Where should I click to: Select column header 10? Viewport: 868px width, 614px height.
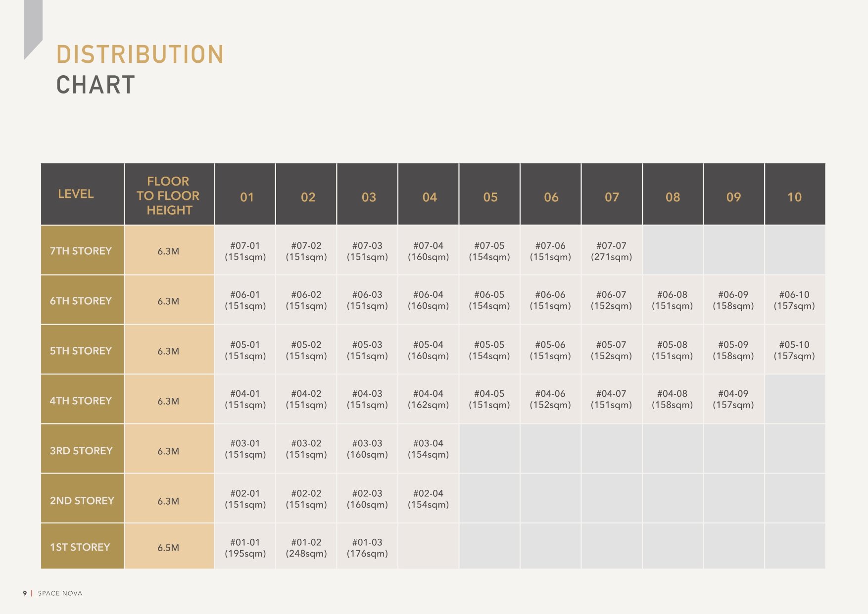coord(795,194)
